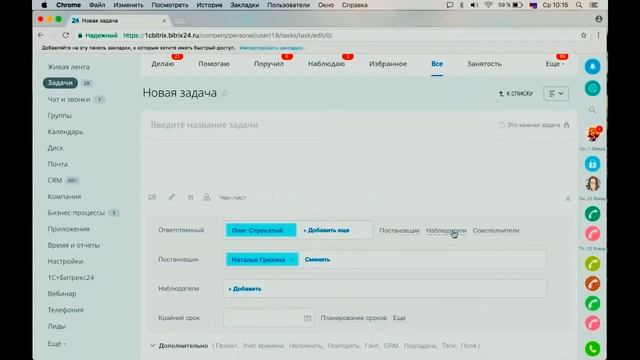Click the К списку link
Screen dimensions: 640x360
[x=516, y=93]
